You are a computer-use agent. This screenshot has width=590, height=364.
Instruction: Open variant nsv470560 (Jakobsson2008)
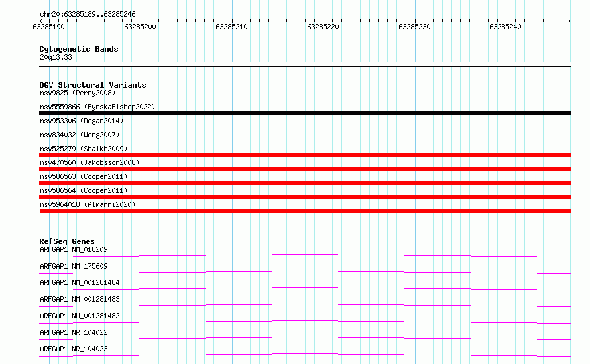89,162
